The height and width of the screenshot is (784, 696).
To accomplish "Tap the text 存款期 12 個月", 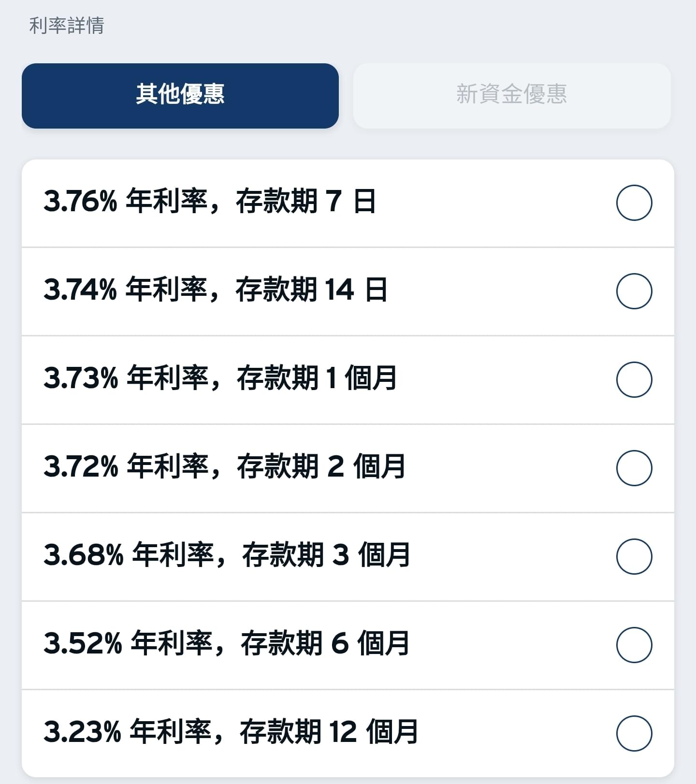I will click(329, 731).
